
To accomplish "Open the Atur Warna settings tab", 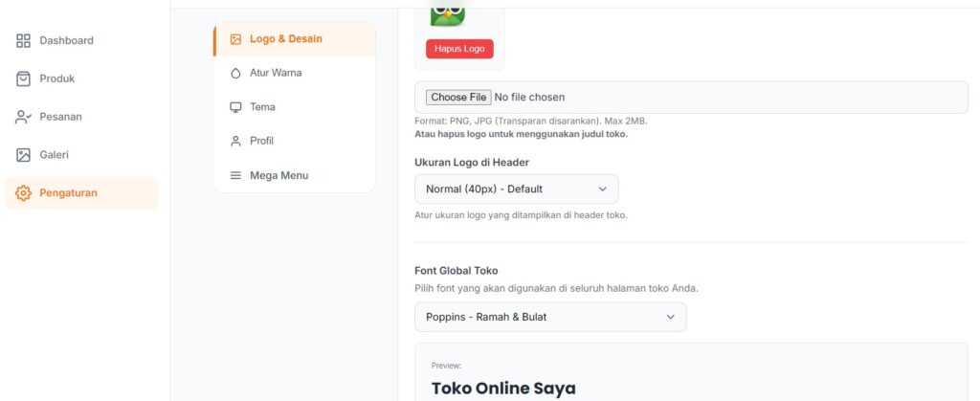I will click(x=276, y=73).
